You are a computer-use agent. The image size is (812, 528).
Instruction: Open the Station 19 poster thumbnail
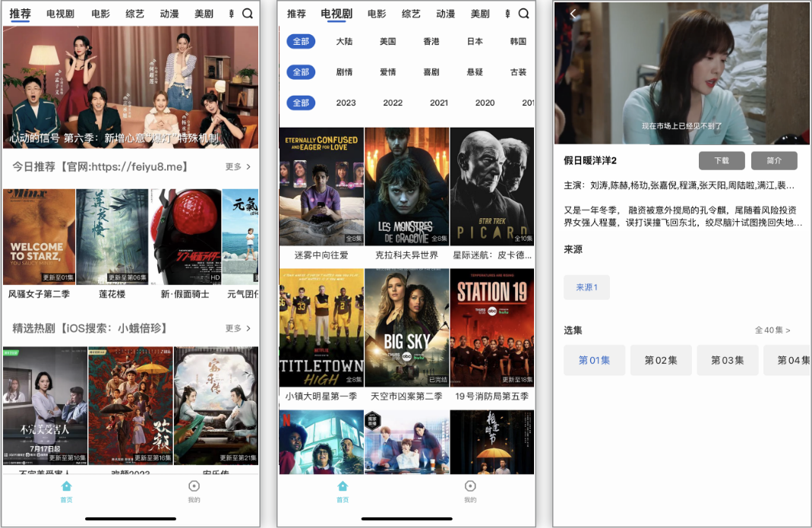coord(491,327)
